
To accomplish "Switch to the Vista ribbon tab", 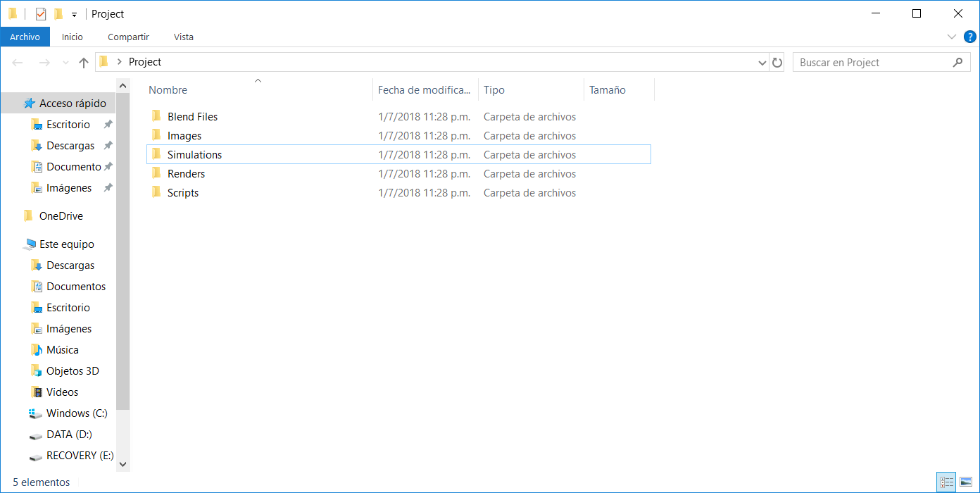I will pyautogui.click(x=184, y=37).
